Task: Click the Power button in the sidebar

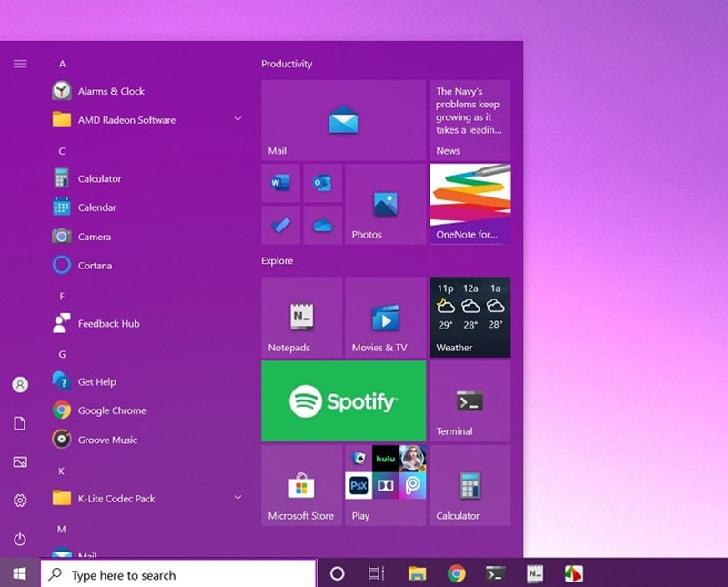Action: (20, 539)
